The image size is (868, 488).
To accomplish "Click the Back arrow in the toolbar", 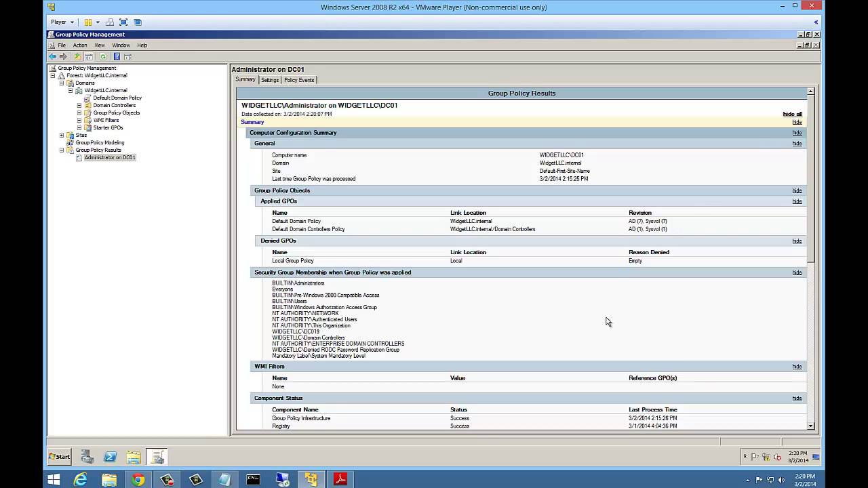I will (x=52, y=57).
